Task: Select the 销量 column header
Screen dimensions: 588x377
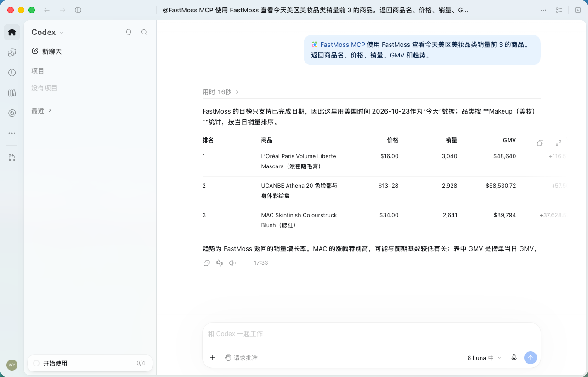Action: coord(452,140)
